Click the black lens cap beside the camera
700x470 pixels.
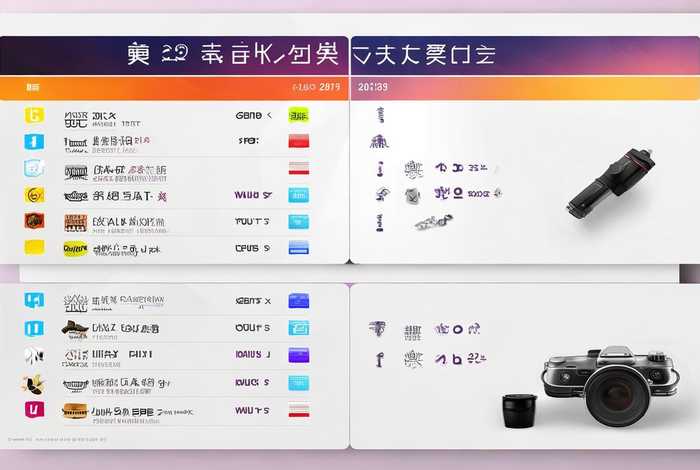tap(520, 410)
